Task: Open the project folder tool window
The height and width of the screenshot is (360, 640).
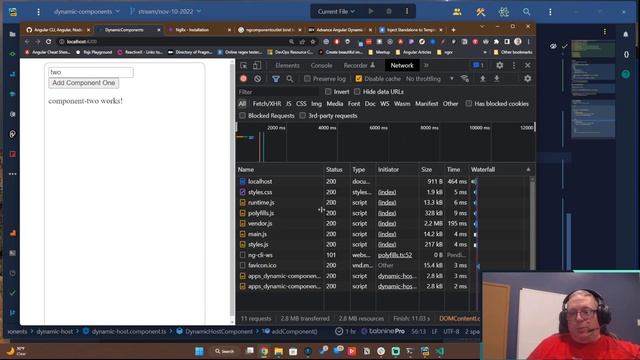Action: tap(13, 34)
